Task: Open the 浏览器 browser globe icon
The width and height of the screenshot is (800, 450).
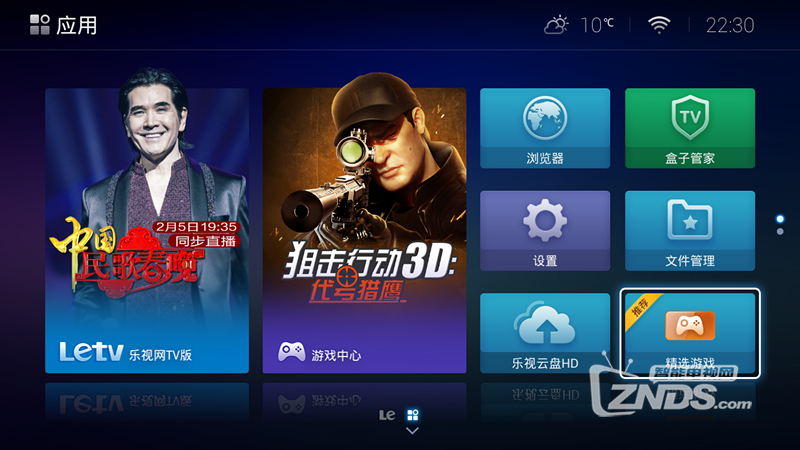Action: [545, 118]
